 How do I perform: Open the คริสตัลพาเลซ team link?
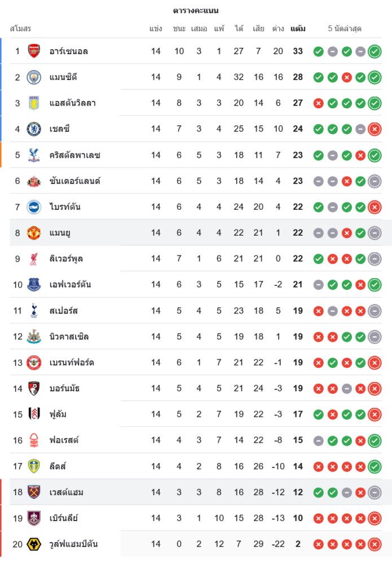[74, 155]
